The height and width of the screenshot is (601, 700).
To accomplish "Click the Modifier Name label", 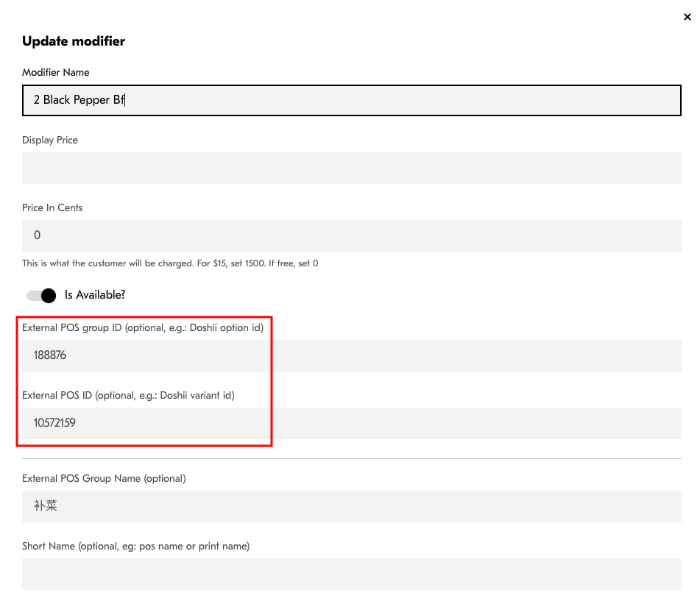I will [x=55, y=72].
